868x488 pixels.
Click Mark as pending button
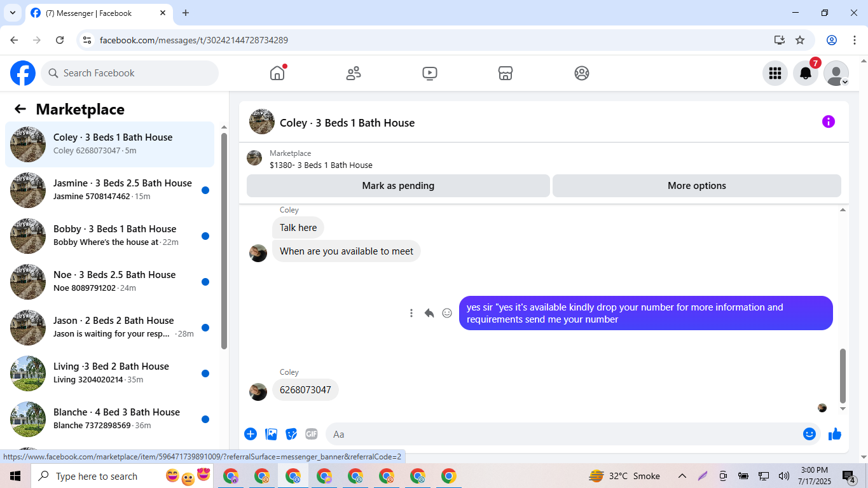click(x=398, y=186)
